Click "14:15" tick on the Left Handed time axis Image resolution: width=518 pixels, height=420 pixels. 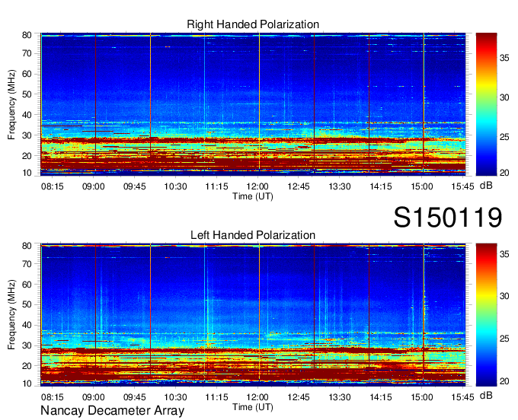(381, 397)
